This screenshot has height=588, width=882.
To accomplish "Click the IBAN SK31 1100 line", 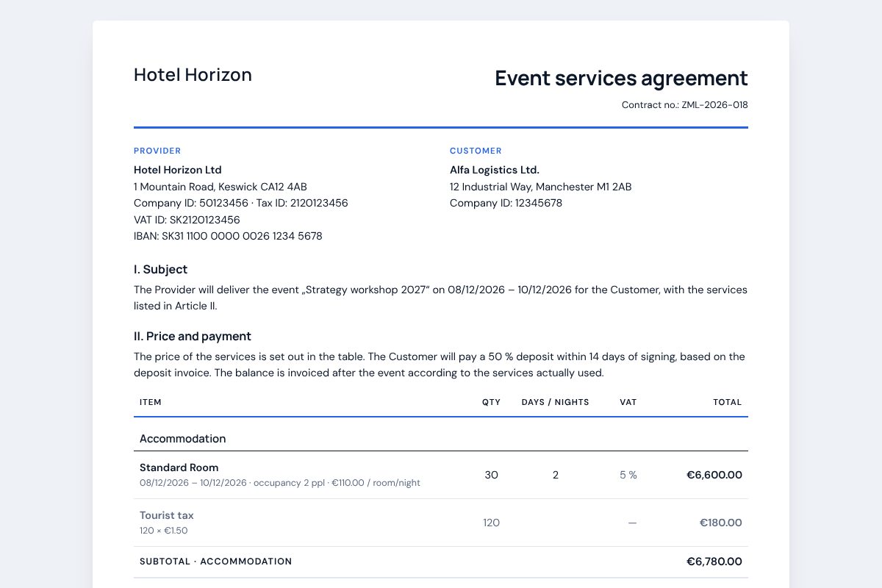I will click(x=228, y=236).
